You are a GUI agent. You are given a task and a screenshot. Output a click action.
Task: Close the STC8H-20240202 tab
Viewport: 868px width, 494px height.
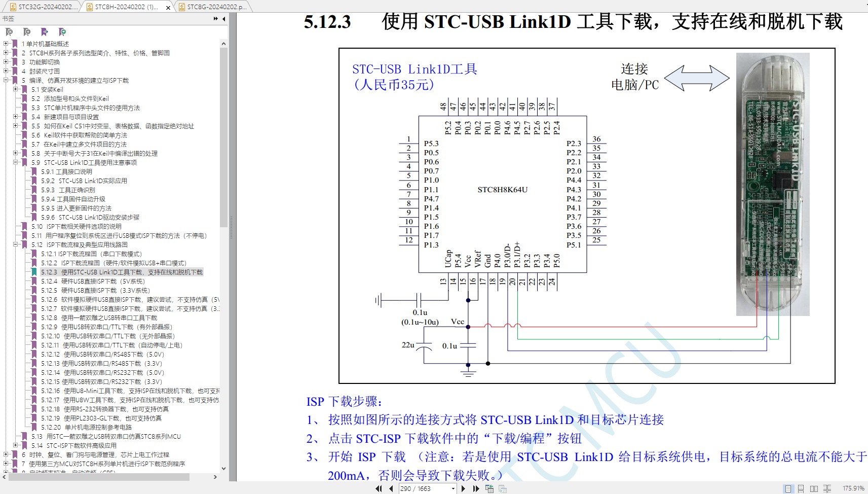tap(168, 8)
